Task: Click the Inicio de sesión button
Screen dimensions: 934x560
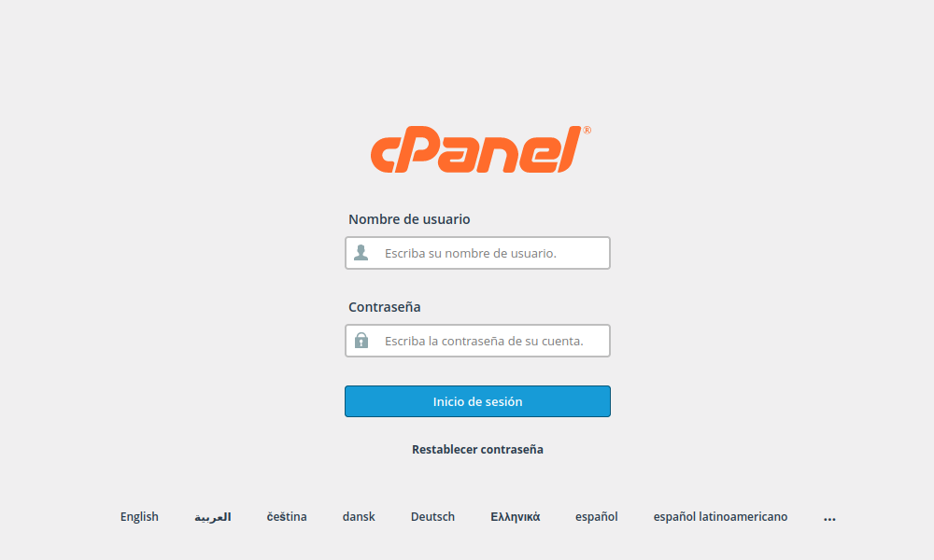Action: [477, 401]
